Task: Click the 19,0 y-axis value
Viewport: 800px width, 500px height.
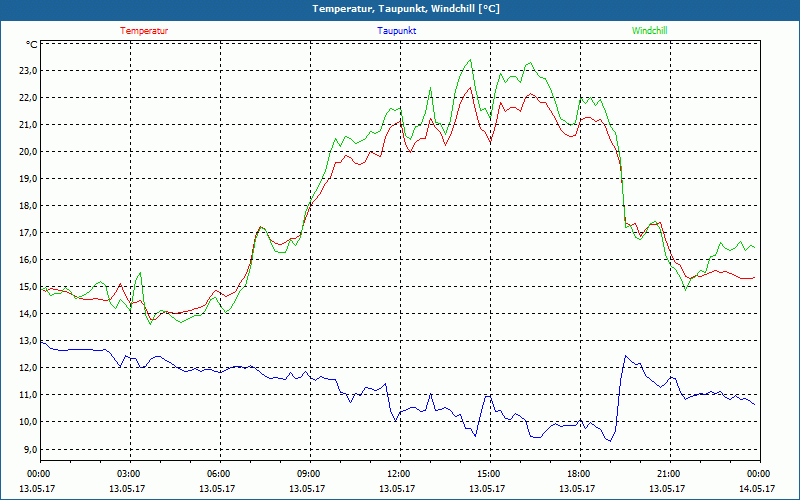Action: coord(28,179)
